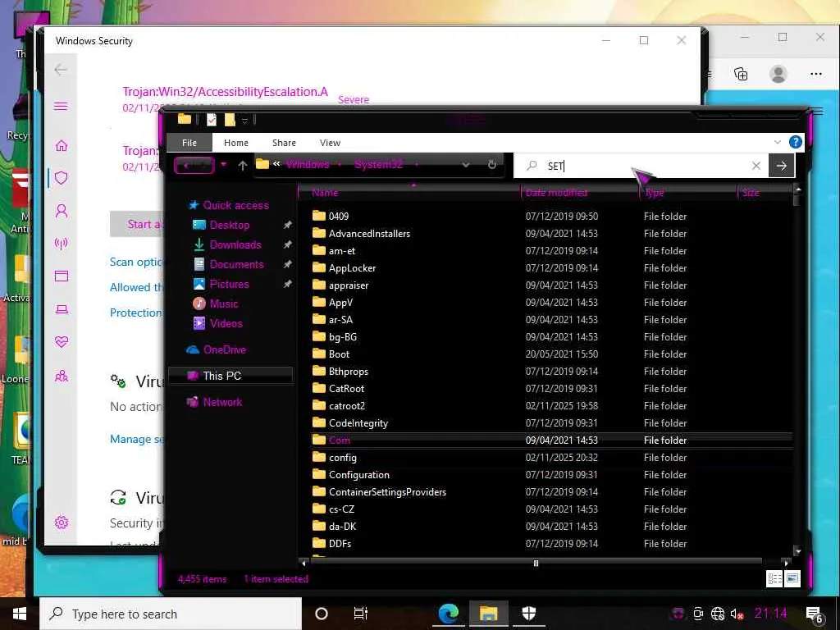Click Explorer up-one-level arrow
This screenshot has height=630, width=840.
(243, 166)
